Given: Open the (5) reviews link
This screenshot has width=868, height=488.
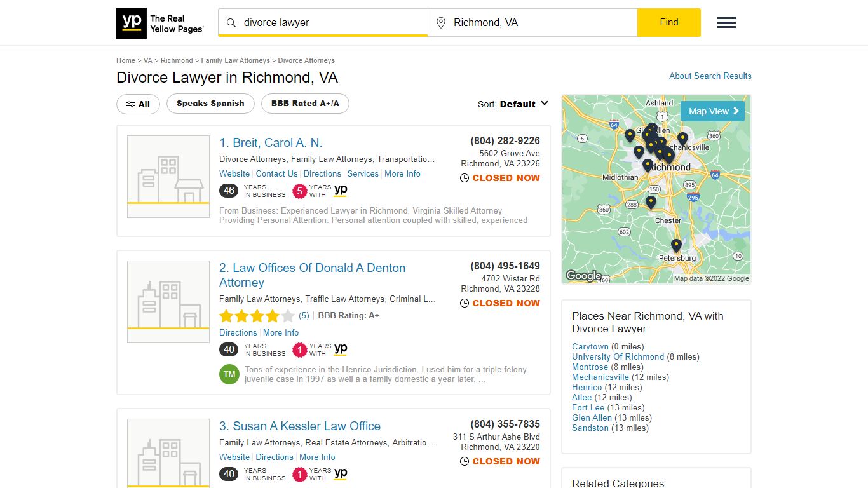Looking at the screenshot, I should [304, 316].
